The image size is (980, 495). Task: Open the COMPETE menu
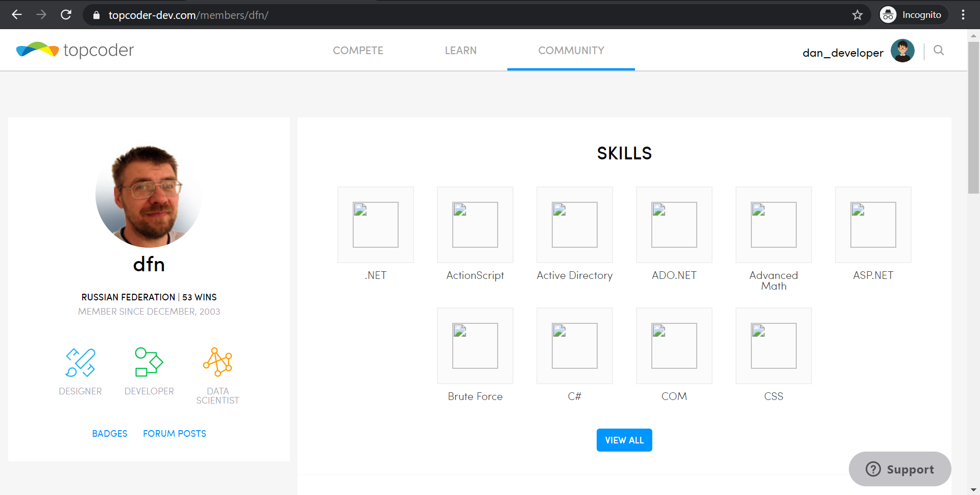pyautogui.click(x=358, y=51)
